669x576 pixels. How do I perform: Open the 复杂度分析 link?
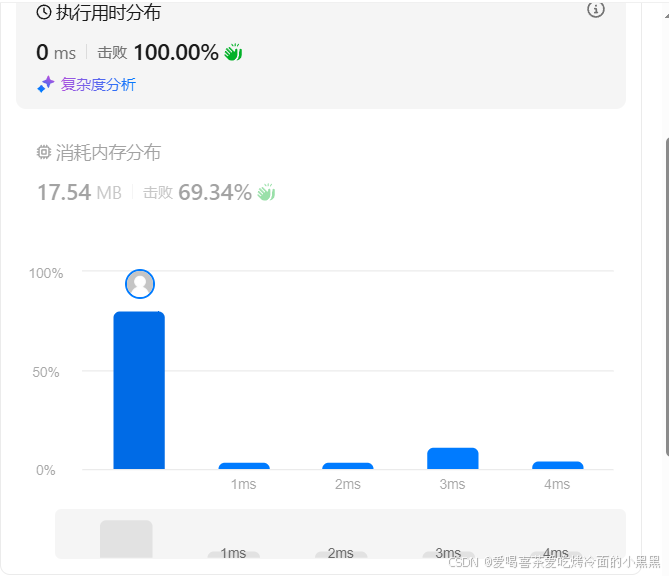[x=98, y=84]
